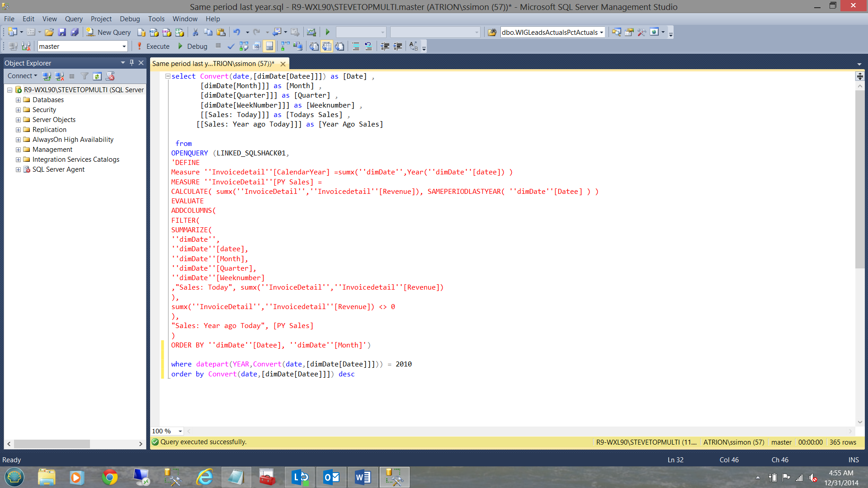
Task: Expand the Databases tree node
Action: [18, 100]
